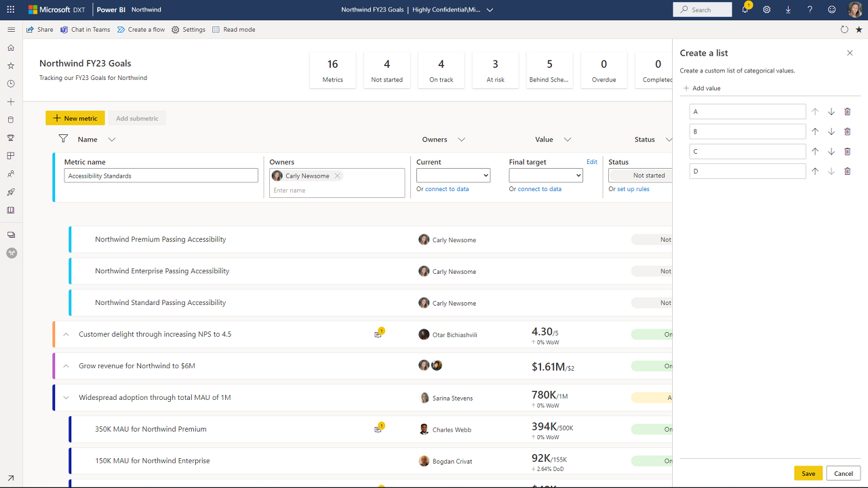This screenshot has height=488, width=868.
Task: Save the custom list
Action: click(x=808, y=473)
